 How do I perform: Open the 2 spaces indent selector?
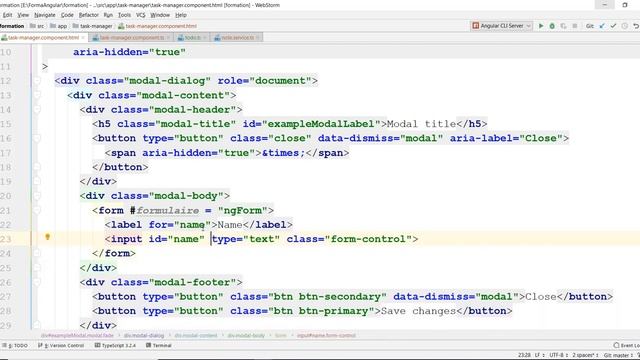[x=585, y=355]
